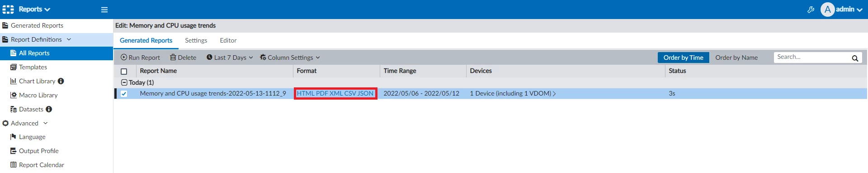Open Templates in sidebar
Image resolution: width=868 pixels, height=173 pixels.
pyautogui.click(x=33, y=67)
